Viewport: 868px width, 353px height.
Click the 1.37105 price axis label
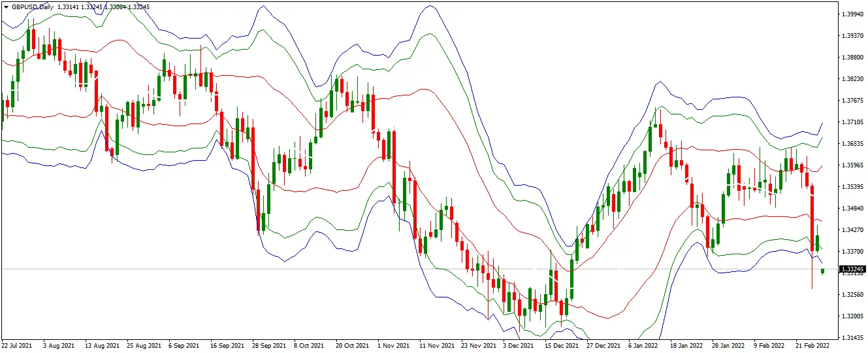point(854,122)
